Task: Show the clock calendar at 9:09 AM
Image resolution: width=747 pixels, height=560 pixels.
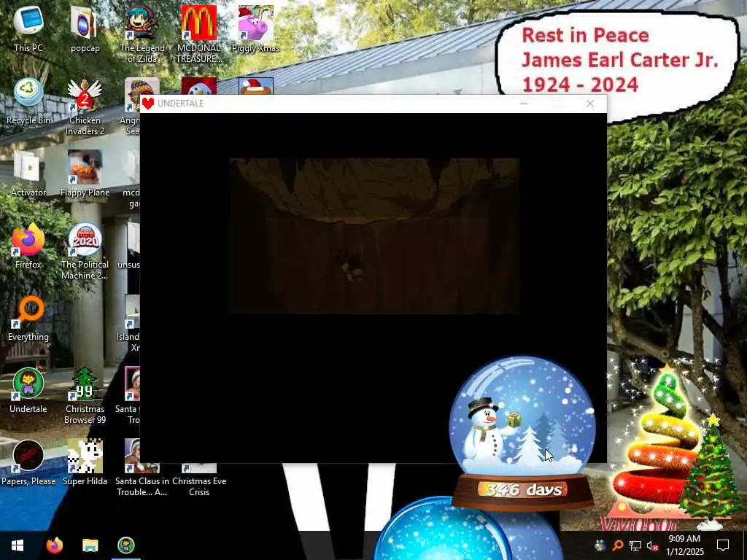Action: 684,545
